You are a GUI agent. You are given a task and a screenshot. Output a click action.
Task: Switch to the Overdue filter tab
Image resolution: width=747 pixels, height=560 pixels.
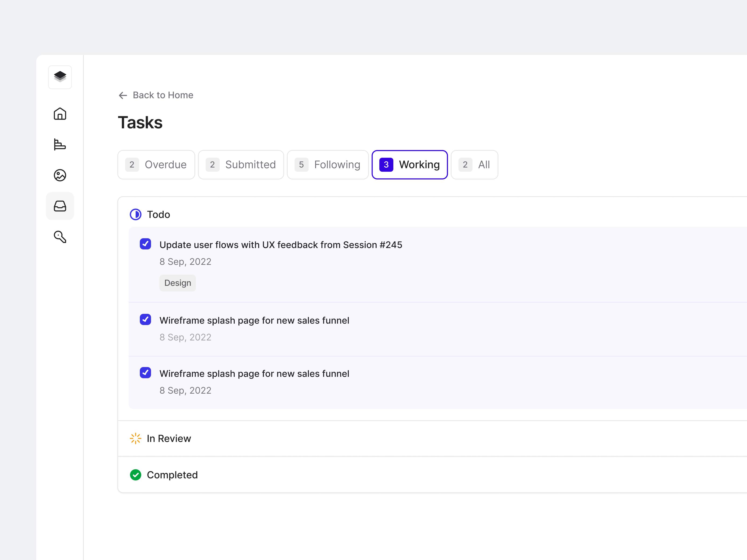156,165
